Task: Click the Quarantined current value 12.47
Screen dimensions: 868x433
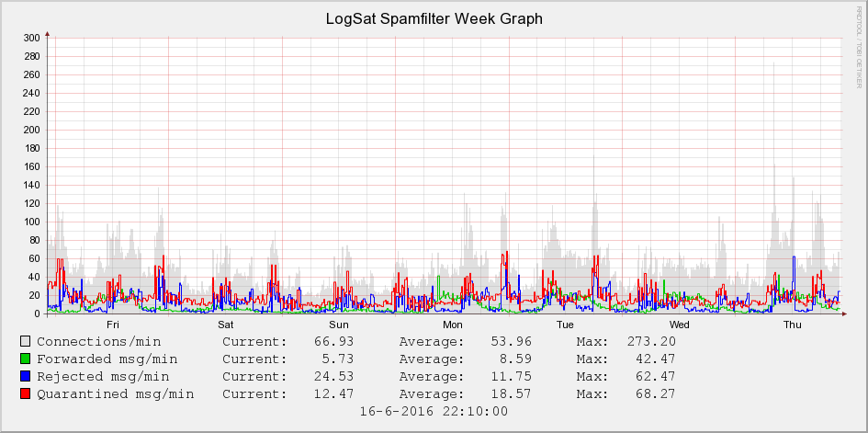Action: tap(333, 394)
